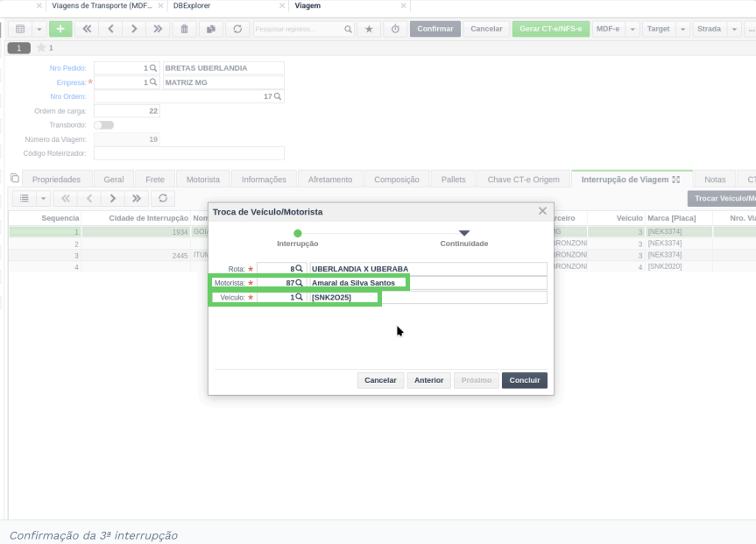The image size is (756, 544).
Task: Open the Motorista lookup magnifier in the dialog
Action: point(299,283)
